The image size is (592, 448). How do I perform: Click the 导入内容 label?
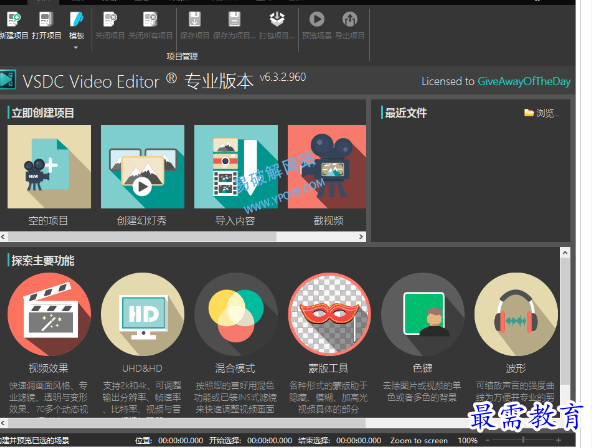(x=235, y=221)
